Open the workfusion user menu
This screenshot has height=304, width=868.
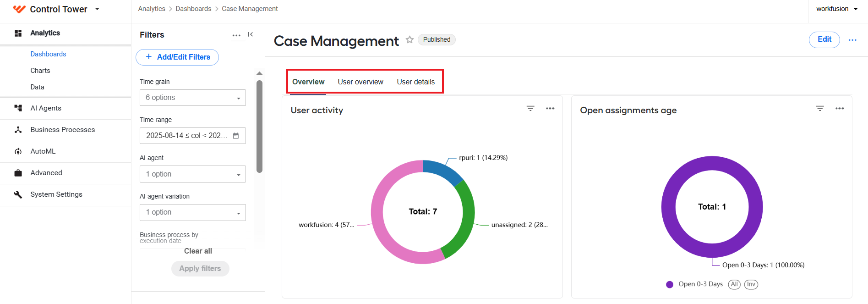tap(837, 9)
